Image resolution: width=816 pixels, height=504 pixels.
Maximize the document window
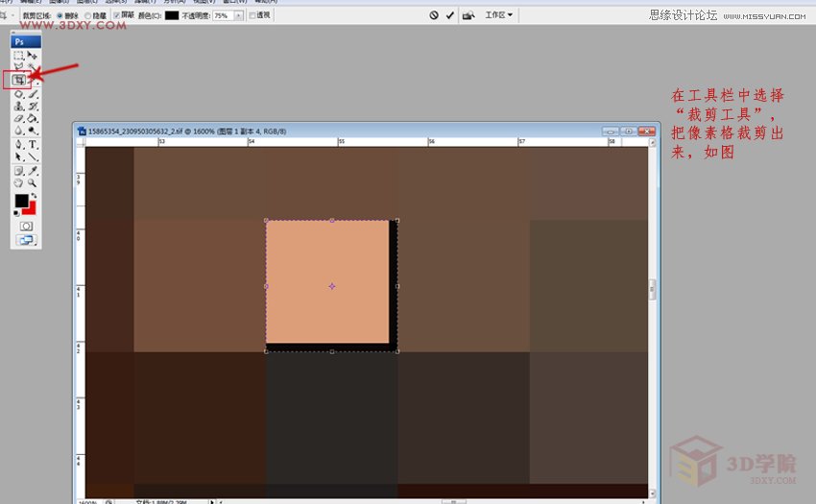tap(628, 132)
